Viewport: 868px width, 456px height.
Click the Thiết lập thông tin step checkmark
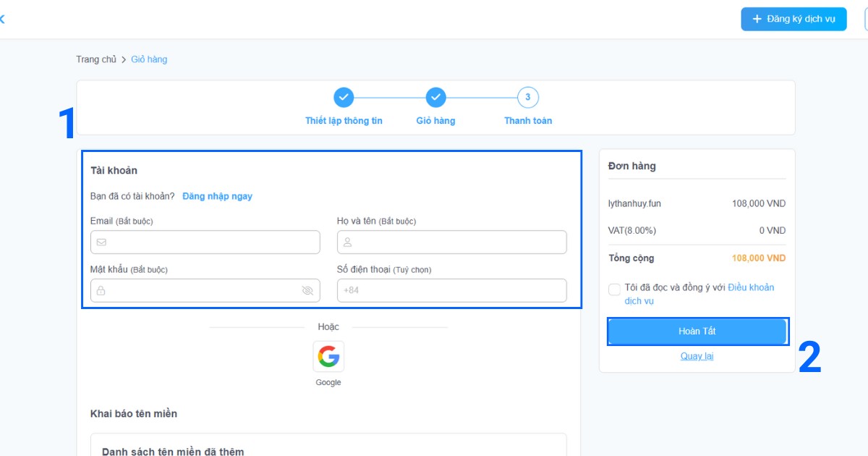pyautogui.click(x=344, y=98)
